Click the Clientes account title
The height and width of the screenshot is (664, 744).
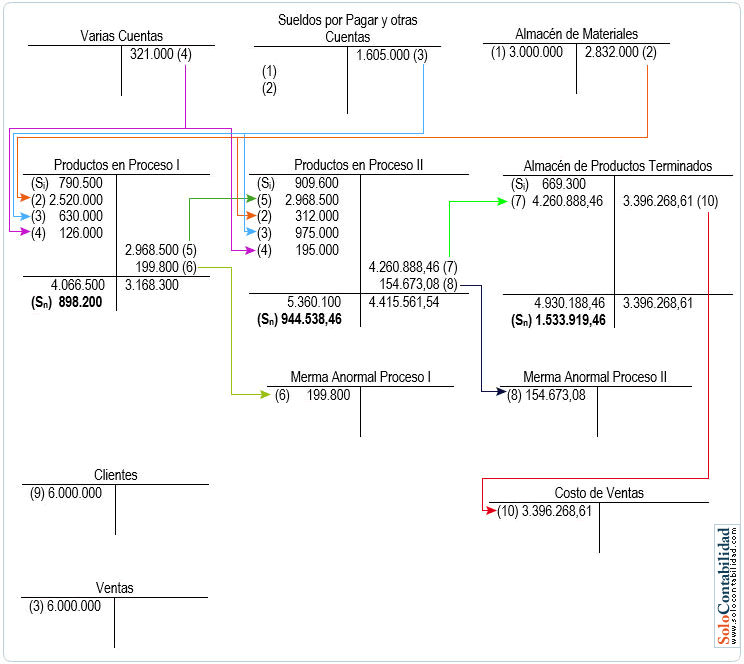(x=115, y=475)
